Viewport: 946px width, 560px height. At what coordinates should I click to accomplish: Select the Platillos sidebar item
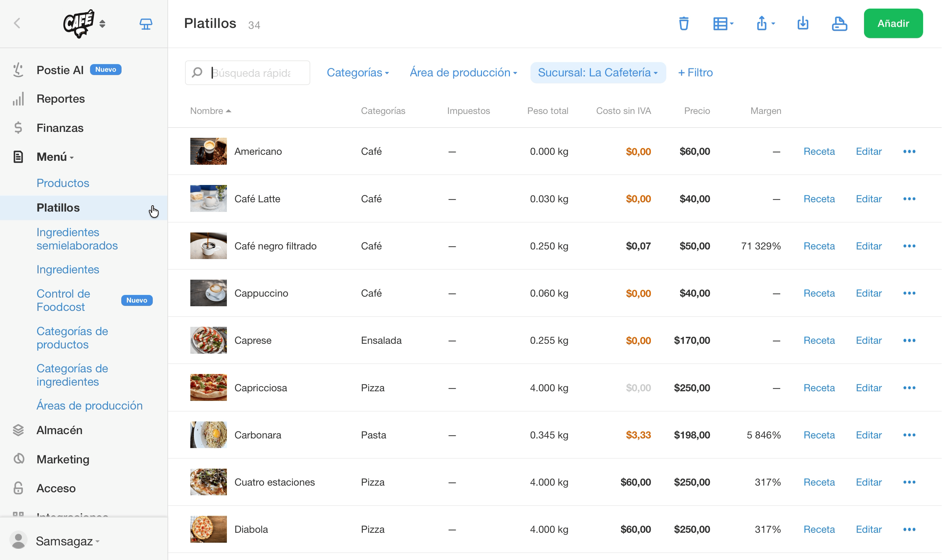pos(84,208)
